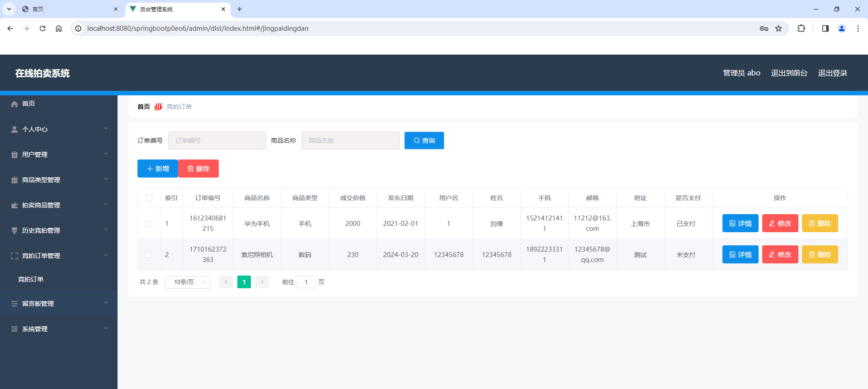The height and width of the screenshot is (389, 868).
Task: Expand the 商品类型管理 submenu chevron
Action: click(x=106, y=179)
